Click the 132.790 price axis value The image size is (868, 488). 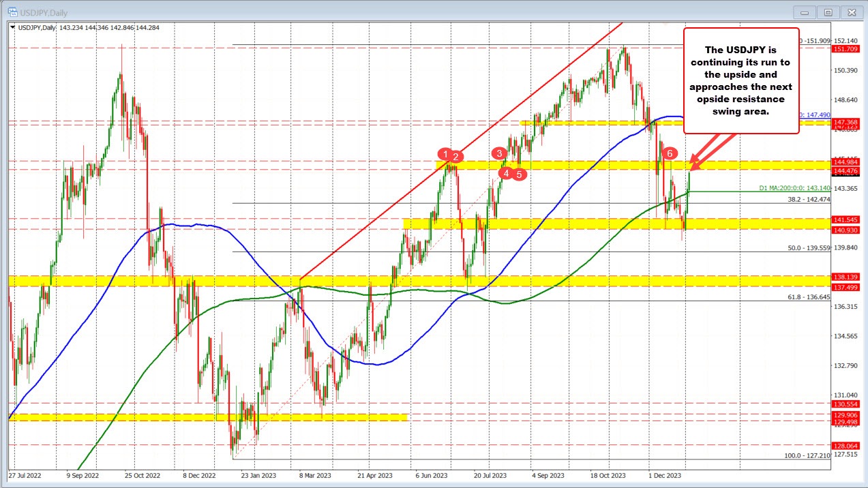pos(845,365)
